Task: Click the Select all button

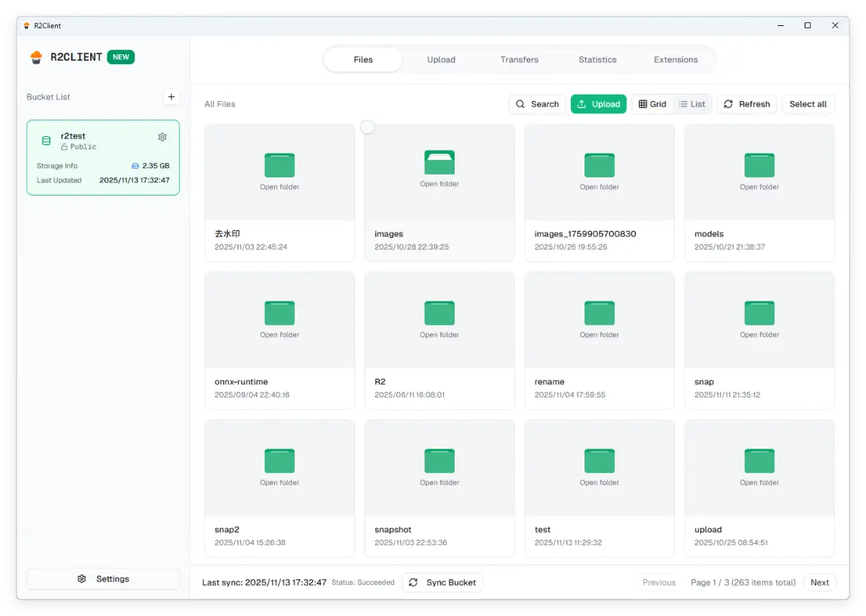Action: pos(808,104)
